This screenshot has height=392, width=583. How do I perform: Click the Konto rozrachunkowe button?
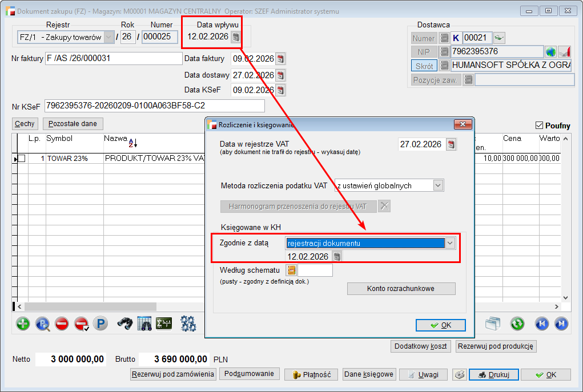[x=401, y=289]
